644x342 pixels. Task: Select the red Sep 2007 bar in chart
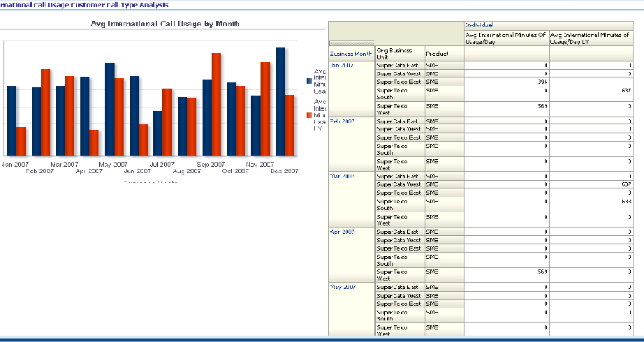point(216,104)
